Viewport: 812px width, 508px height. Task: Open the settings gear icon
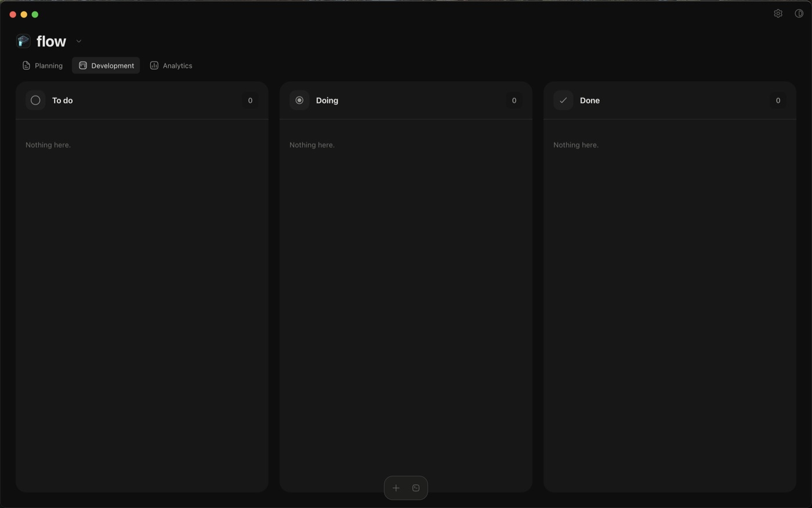pyautogui.click(x=778, y=13)
